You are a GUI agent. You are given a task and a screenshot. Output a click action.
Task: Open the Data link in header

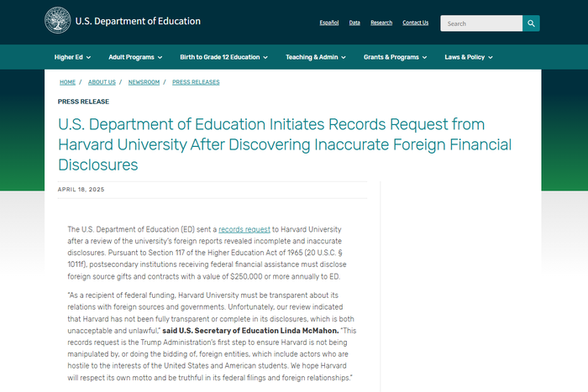pyautogui.click(x=354, y=23)
